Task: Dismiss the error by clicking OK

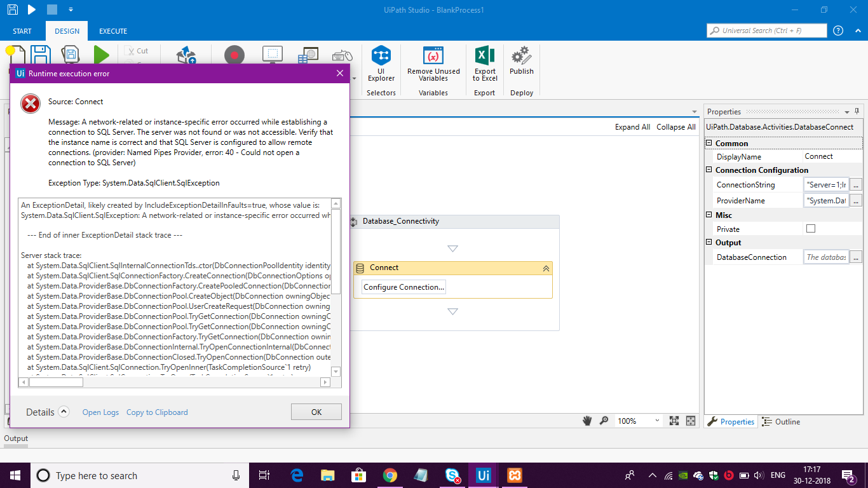Action: 316,411
